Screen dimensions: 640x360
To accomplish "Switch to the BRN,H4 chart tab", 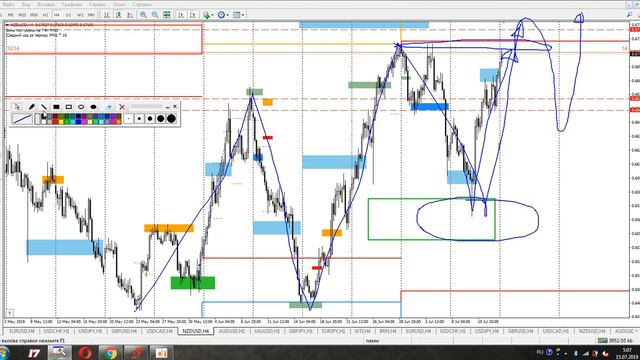I will pos(387,331).
